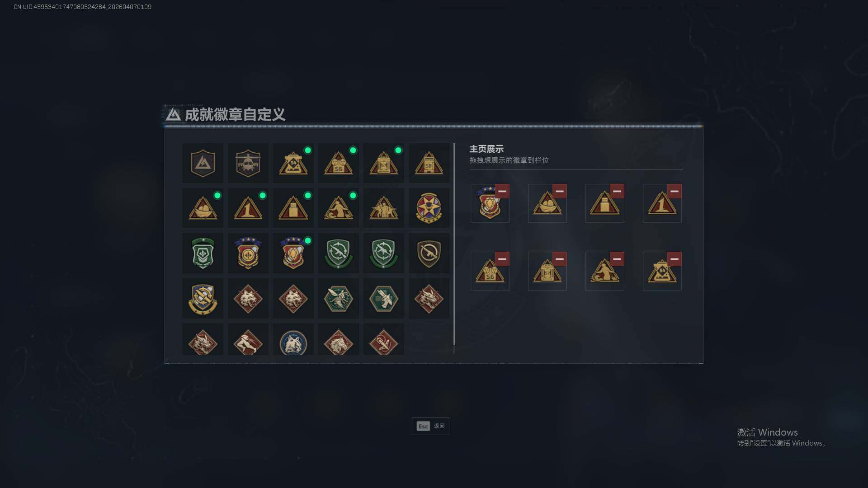Image resolution: width=868 pixels, height=488 pixels.
Task: Remove the displayed S4 badge via minus button
Action: pyautogui.click(x=675, y=259)
